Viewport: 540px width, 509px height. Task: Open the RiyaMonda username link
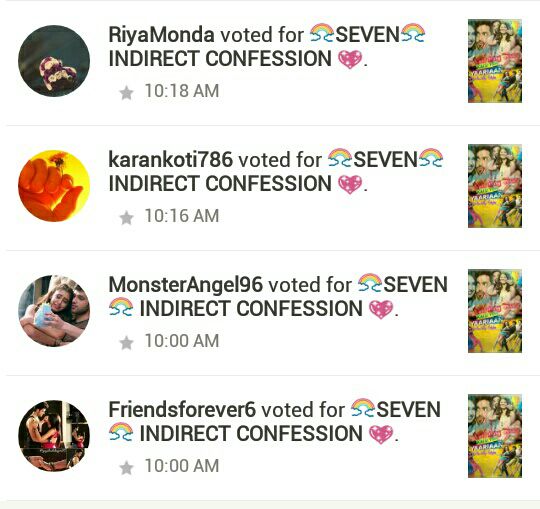pyautogui.click(x=161, y=35)
